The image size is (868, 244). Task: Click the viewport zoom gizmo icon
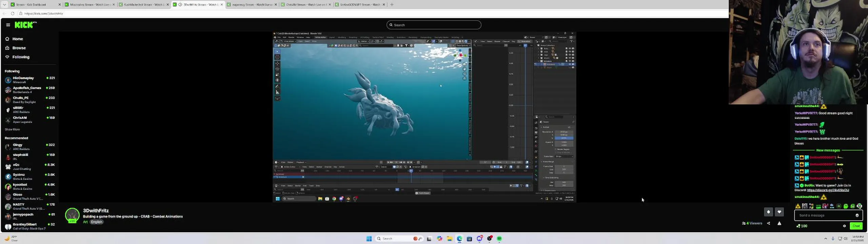point(465,64)
